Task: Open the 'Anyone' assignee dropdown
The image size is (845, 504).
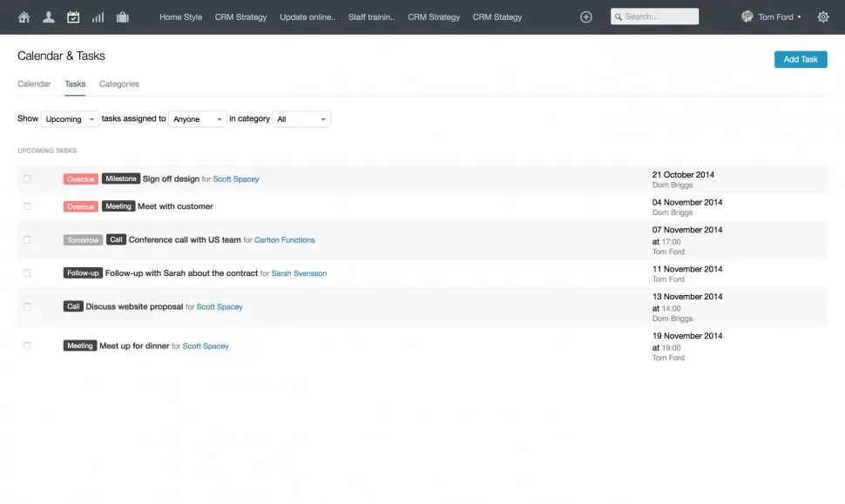Action: coord(197,119)
